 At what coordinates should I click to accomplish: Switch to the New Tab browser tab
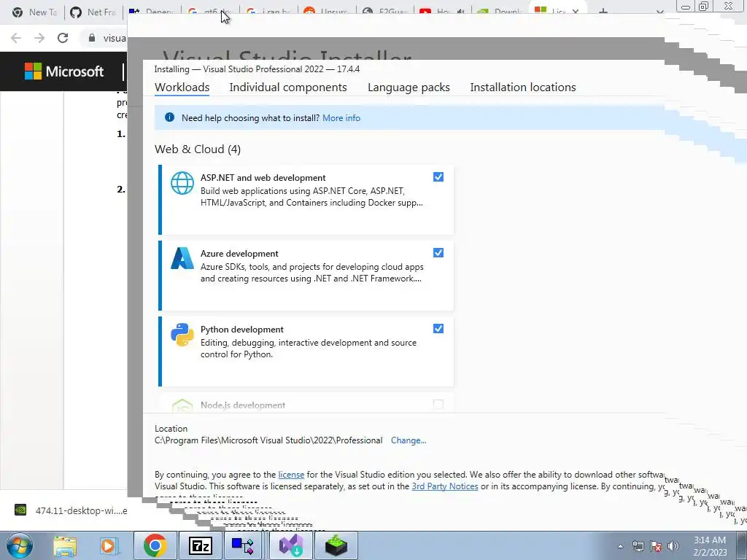coord(34,12)
